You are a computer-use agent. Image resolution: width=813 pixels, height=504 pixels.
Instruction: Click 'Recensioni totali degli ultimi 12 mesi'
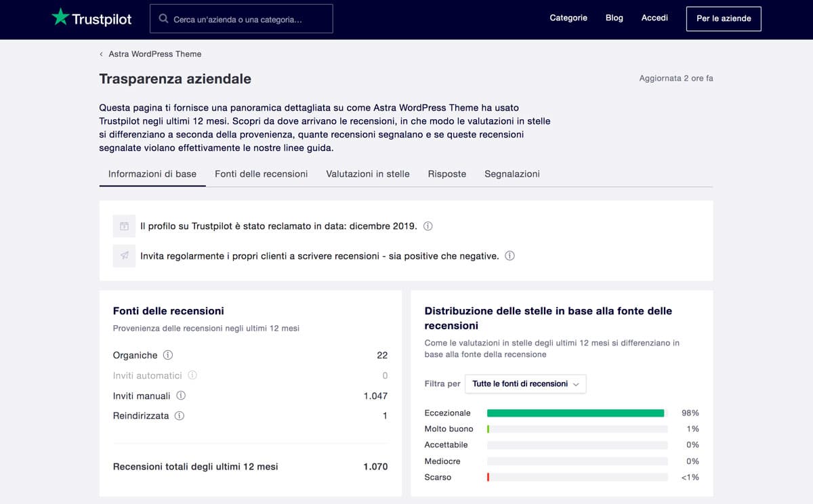195,467
